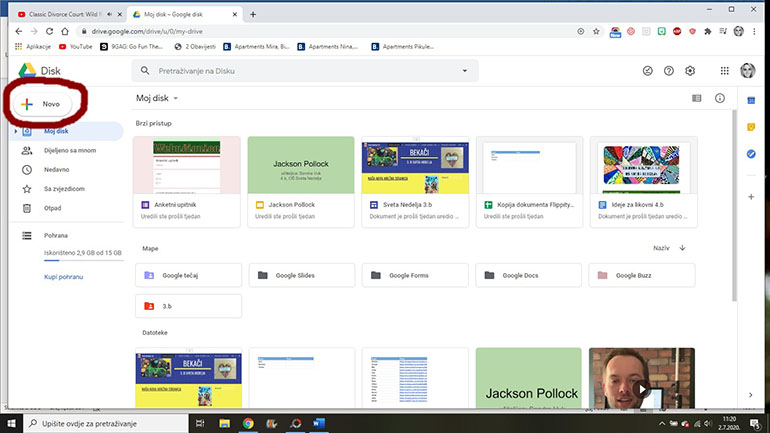770x433 pixels.
Task: Switch to list layout view
Action: [x=697, y=99]
